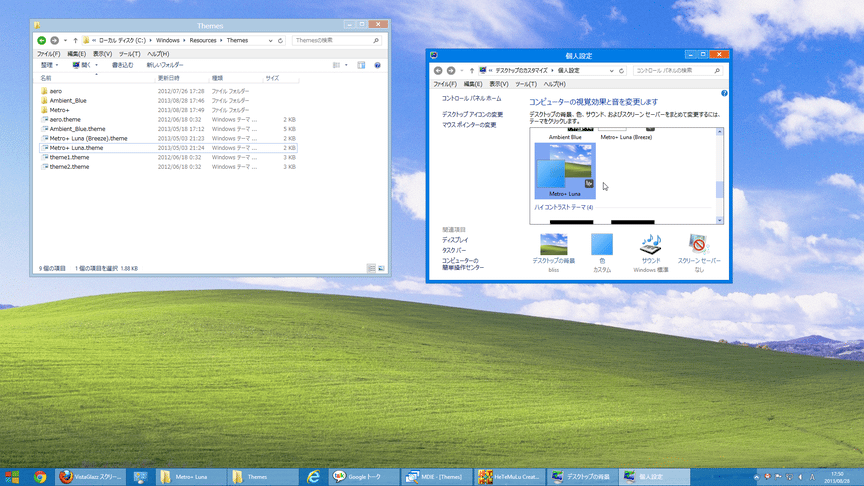Show hidden tray icons arrow
Image resolution: width=864 pixels, height=486 pixels.
[756, 477]
